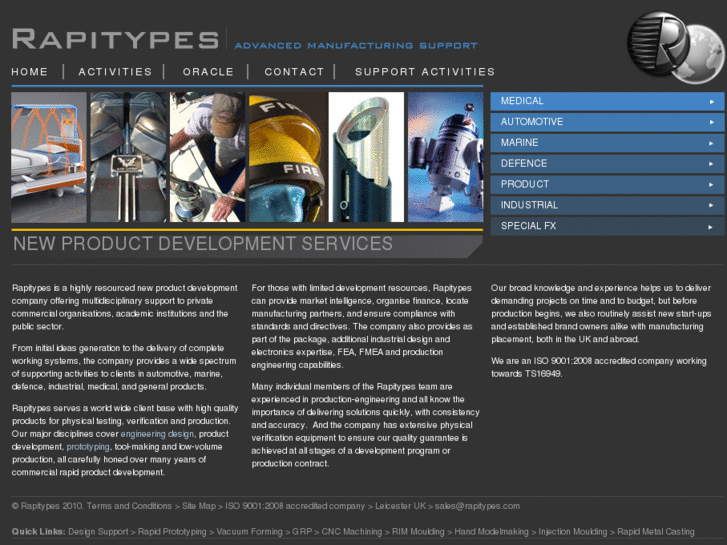Screen dimensions: 727x545
Task: Select the Medical sector menu entry
Action: point(607,101)
